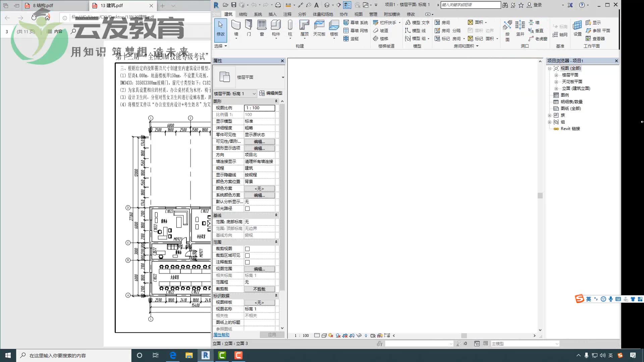The width and height of the screenshot is (644, 362).
Task: Select the Grid (轴网) tool
Action: (560, 35)
